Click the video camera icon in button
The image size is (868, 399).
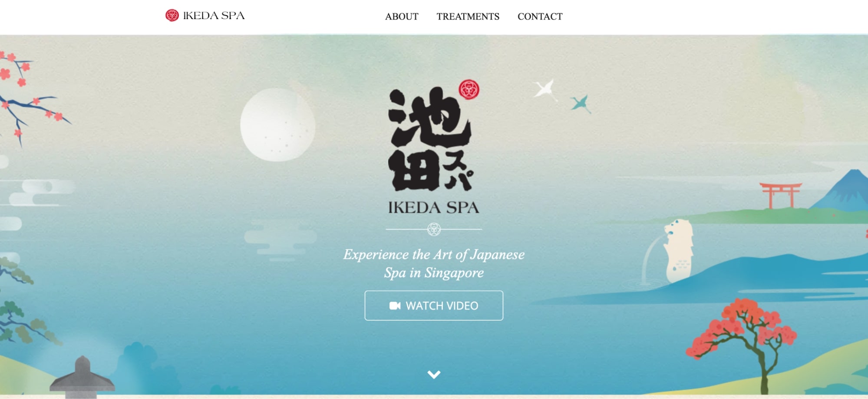click(x=395, y=306)
